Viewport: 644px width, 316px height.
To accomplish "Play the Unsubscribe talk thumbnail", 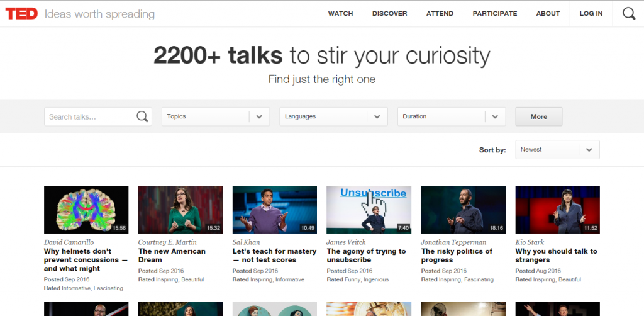I will pos(369,210).
